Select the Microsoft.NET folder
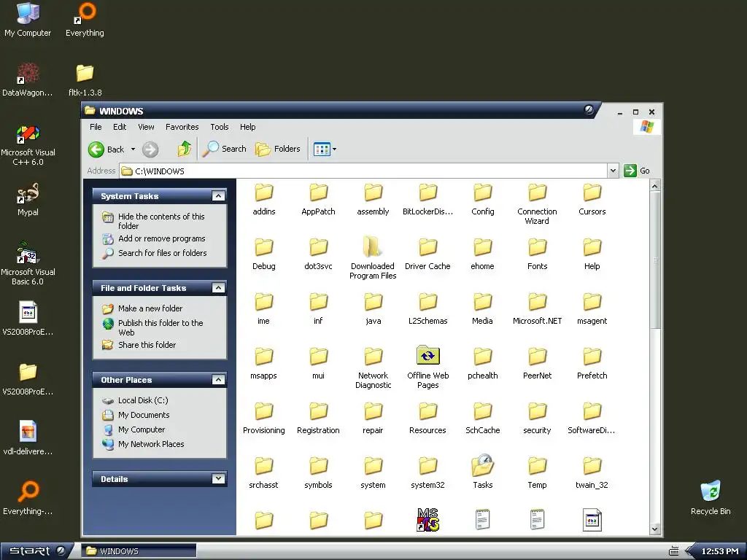The height and width of the screenshot is (560, 747). 538,309
